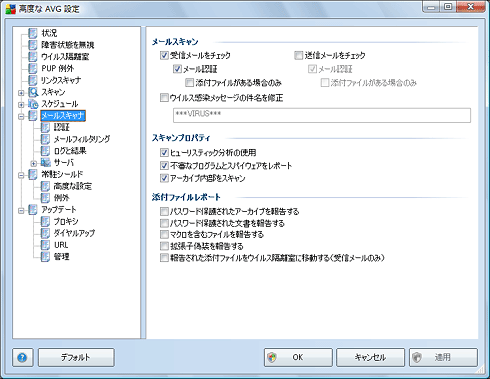Viewport: 490px width, 379px height.
Task: Click the icon beside 管理 entry
Action: 45,257
